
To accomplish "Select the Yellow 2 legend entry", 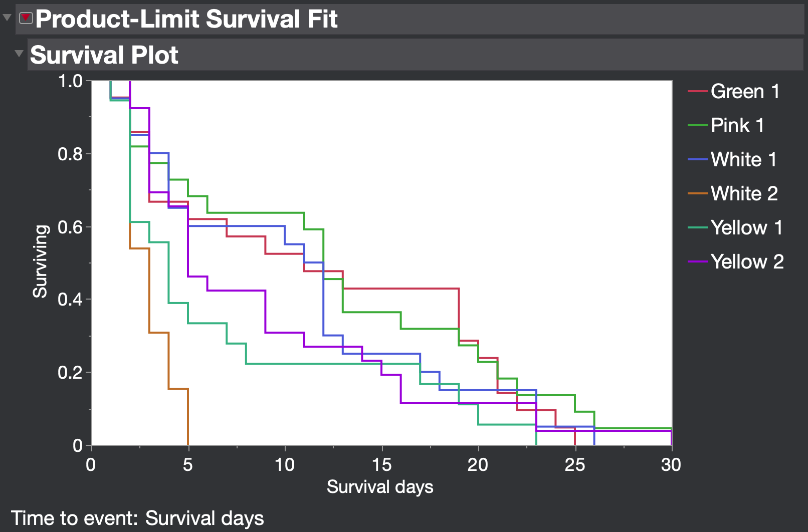I will pos(747,261).
